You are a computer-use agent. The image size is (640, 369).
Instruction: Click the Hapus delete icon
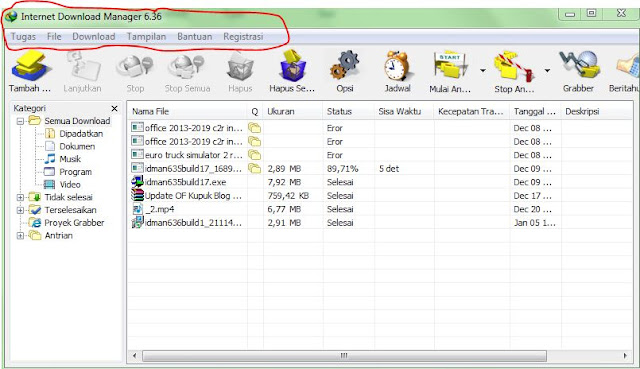pos(240,67)
